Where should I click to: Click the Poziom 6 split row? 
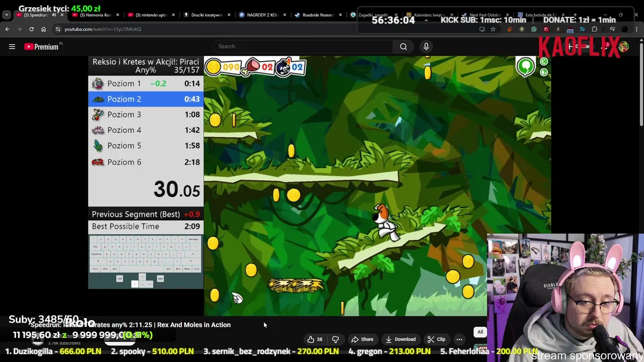tap(146, 162)
